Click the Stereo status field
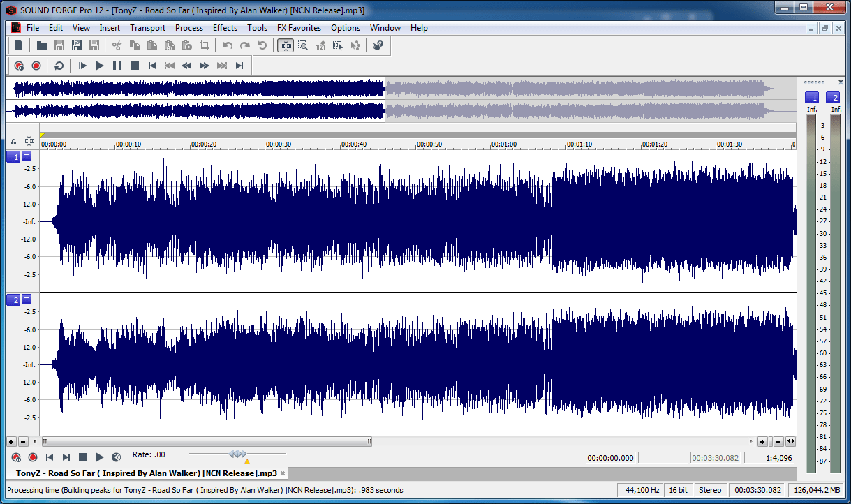The image size is (851, 504). point(711,490)
